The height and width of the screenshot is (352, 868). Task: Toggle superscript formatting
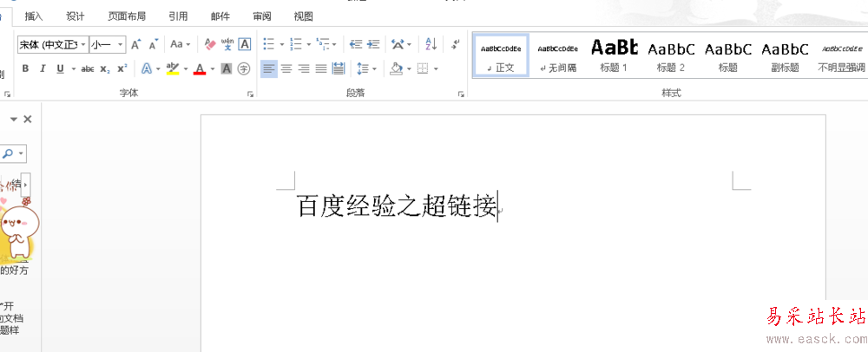click(x=122, y=68)
